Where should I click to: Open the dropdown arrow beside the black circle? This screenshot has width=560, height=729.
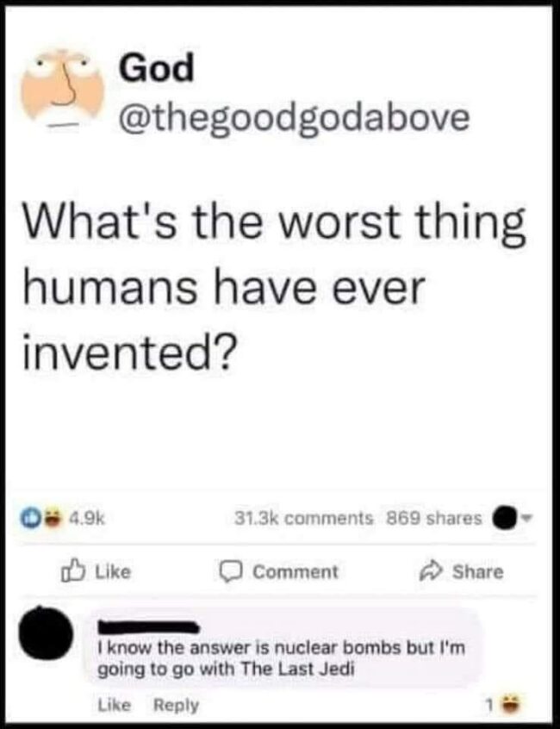click(526, 516)
